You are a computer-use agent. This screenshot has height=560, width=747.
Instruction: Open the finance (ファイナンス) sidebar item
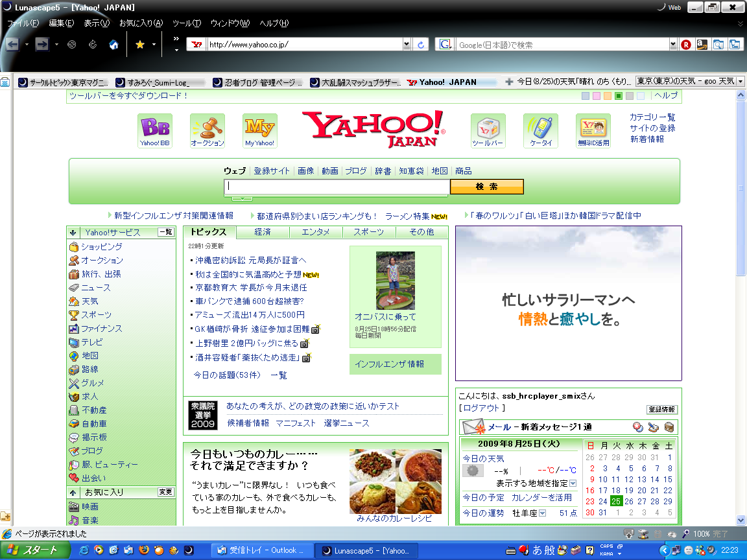(x=101, y=329)
